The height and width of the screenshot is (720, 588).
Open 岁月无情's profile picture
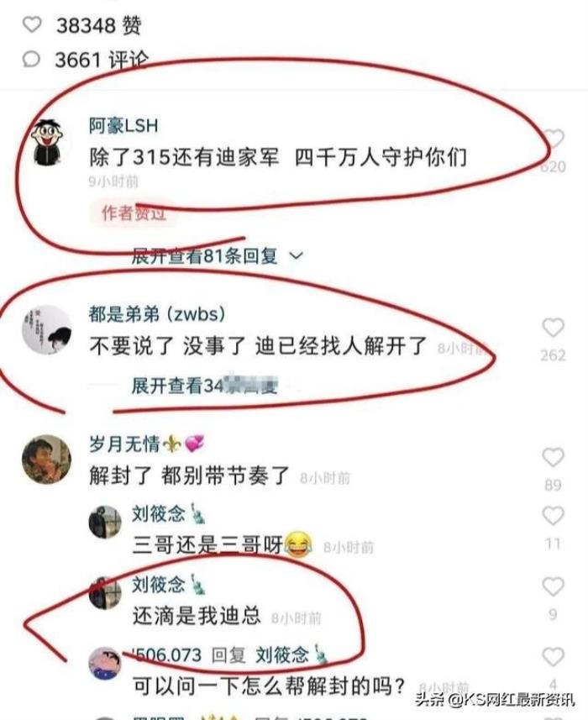[47, 460]
